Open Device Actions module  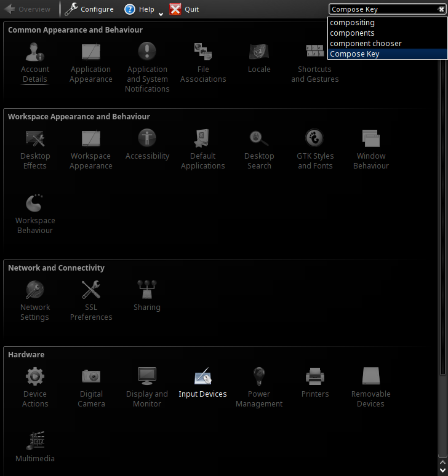tap(35, 387)
